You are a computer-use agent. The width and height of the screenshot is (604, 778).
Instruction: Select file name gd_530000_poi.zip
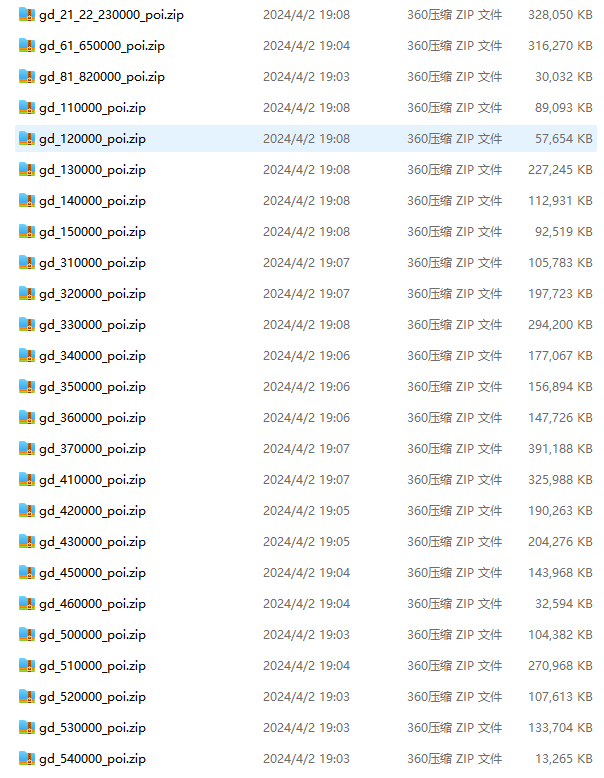[93, 728]
